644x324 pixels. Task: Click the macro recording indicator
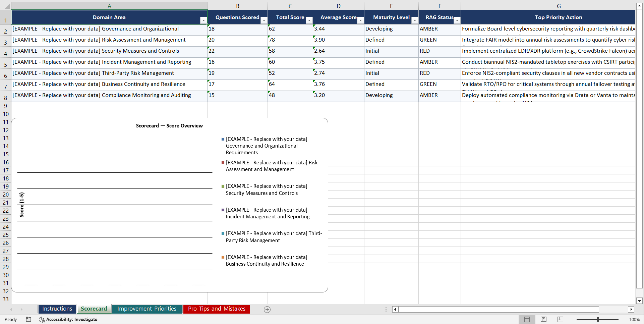click(x=28, y=319)
